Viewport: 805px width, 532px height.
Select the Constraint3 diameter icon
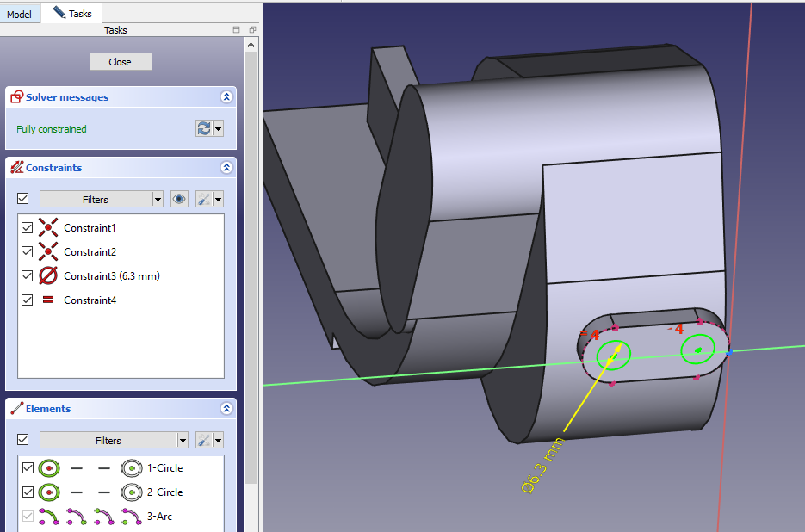coord(49,276)
